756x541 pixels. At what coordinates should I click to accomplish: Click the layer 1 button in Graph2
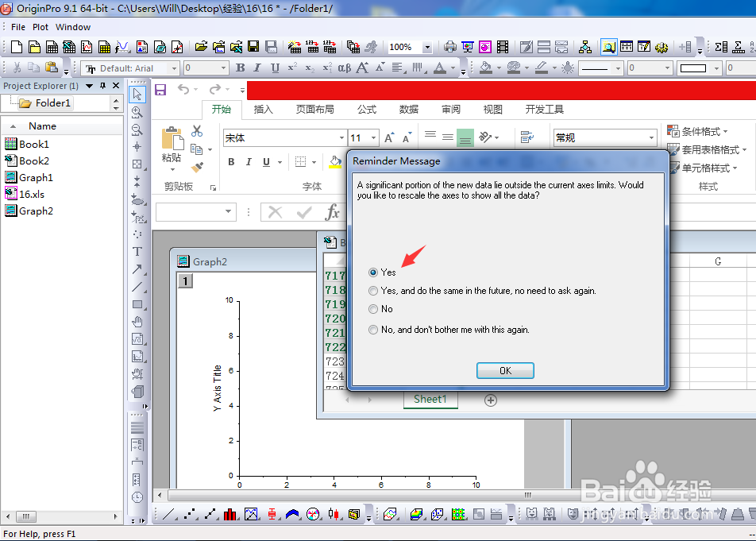pos(185,280)
